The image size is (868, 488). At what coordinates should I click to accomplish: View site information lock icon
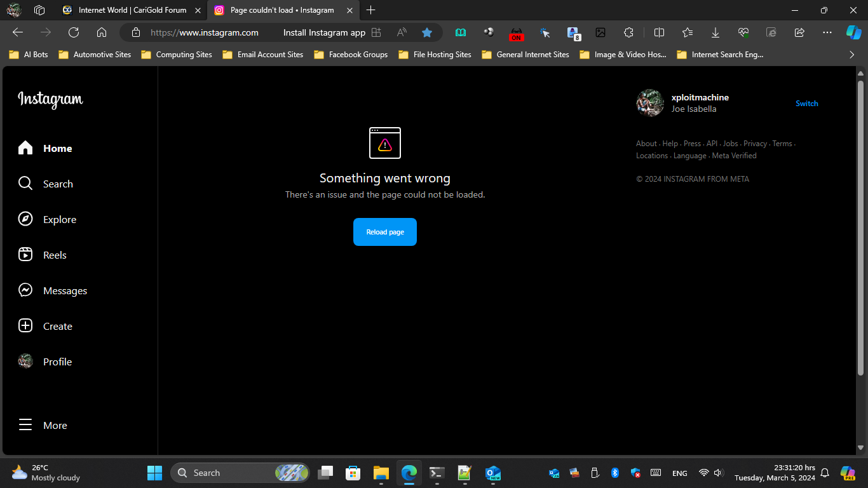135,32
